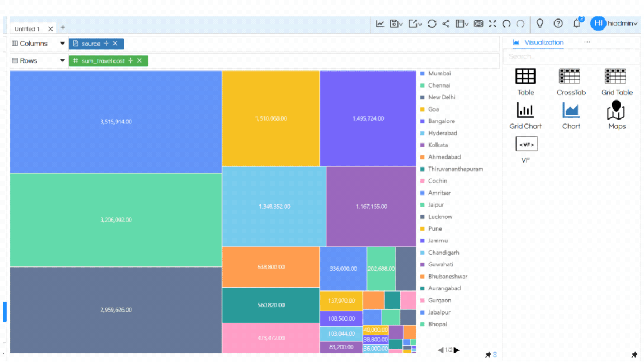Choose the Table visualization
The height and width of the screenshot is (362, 644).
[x=525, y=82]
